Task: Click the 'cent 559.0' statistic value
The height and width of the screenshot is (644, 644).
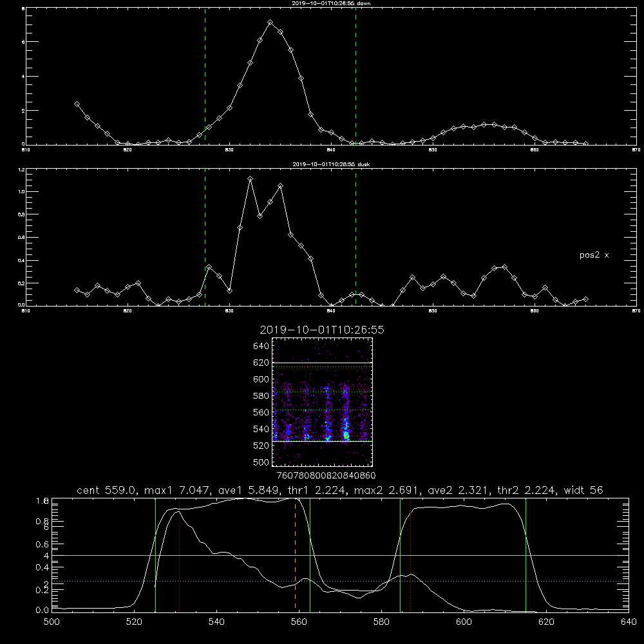Action: coord(108,490)
